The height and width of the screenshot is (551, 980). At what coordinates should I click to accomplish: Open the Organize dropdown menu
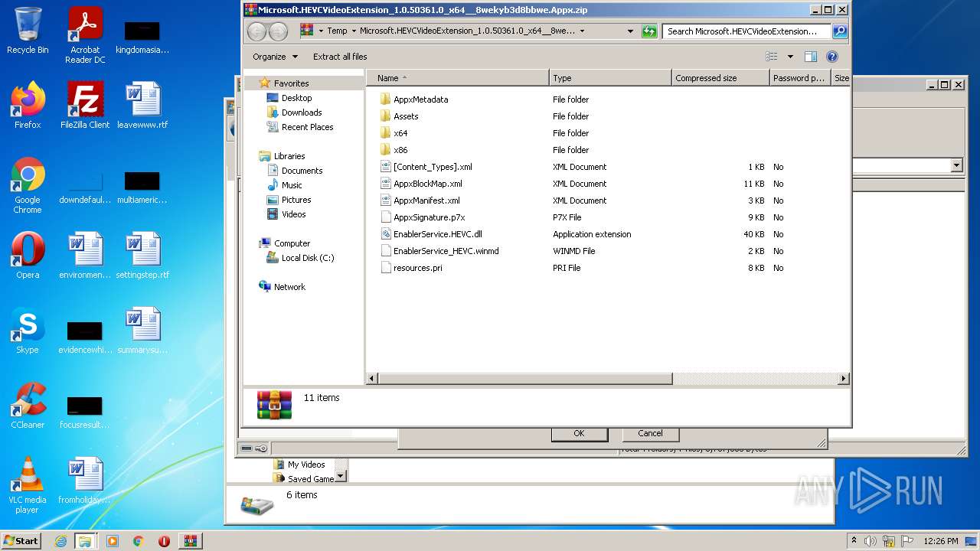275,57
